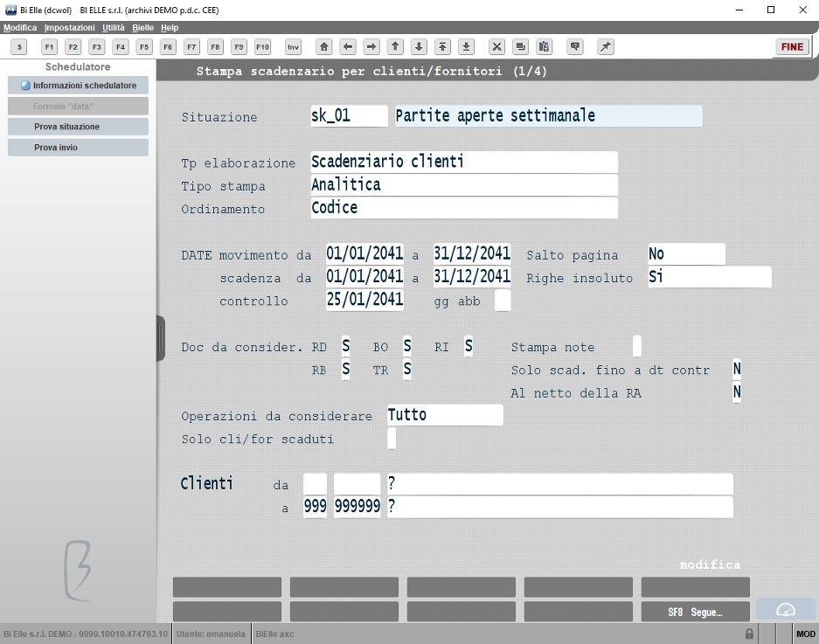Click the F10 function key button

(x=263, y=47)
